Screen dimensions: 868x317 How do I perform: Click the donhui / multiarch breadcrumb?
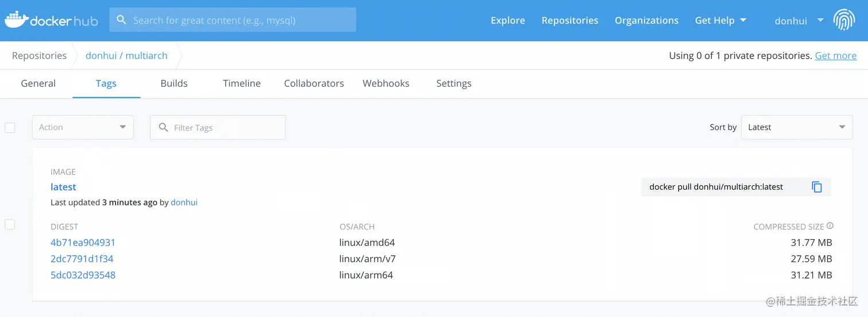pyautogui.click(x=126, y=56)
